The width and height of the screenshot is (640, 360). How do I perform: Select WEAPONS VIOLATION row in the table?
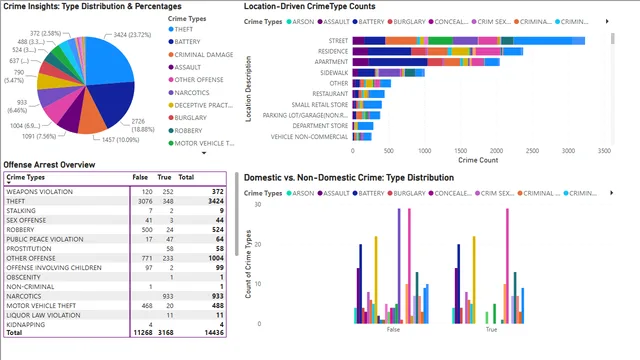(115, 191)
